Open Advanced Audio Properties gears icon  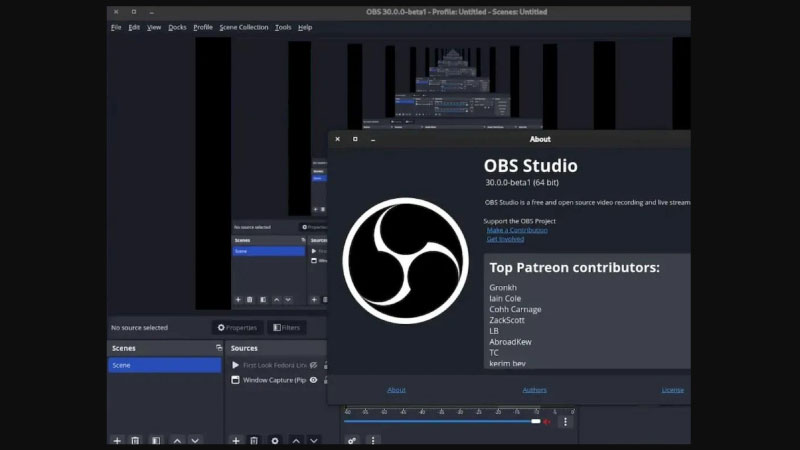point(352,440)
